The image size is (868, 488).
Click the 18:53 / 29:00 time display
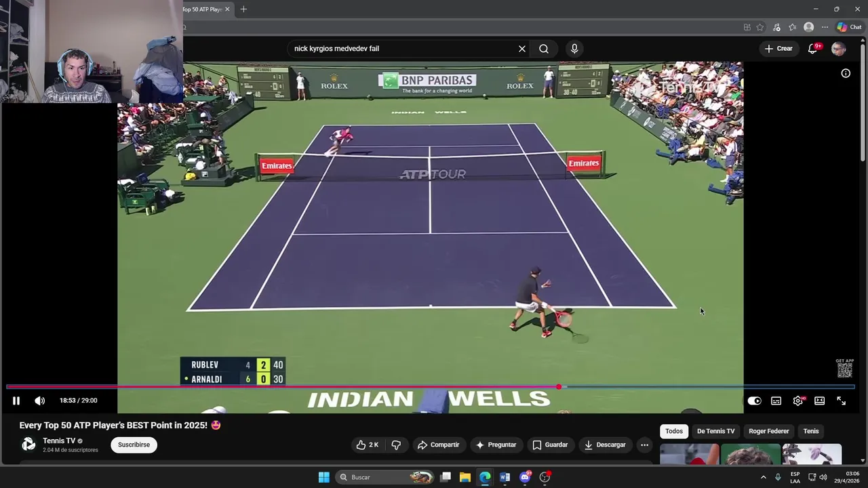(x=78, y=401)
